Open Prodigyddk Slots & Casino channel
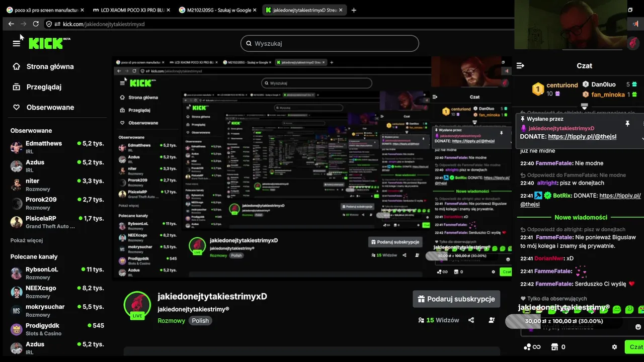 pyautogui.click(x=57, y=329)
